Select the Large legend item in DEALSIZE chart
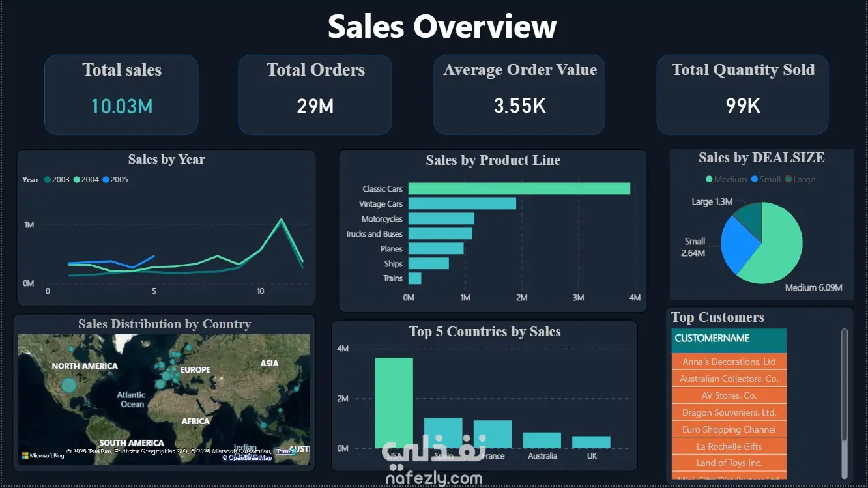 tap(800, 179)
